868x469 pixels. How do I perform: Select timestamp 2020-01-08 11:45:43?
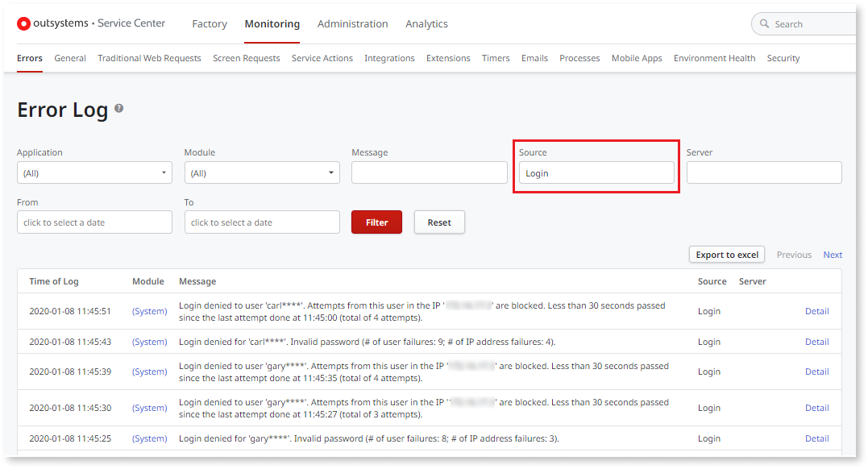click(70, 342)
